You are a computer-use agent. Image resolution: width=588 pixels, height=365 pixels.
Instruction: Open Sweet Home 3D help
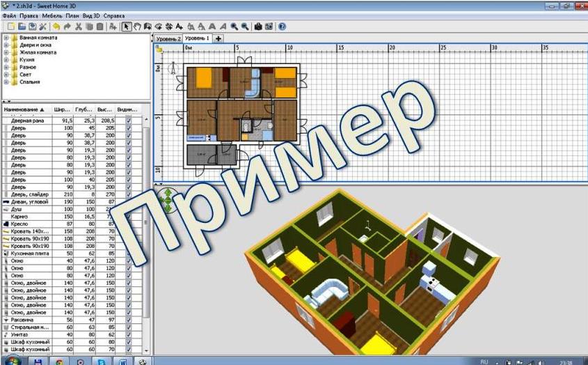[283, 26]
